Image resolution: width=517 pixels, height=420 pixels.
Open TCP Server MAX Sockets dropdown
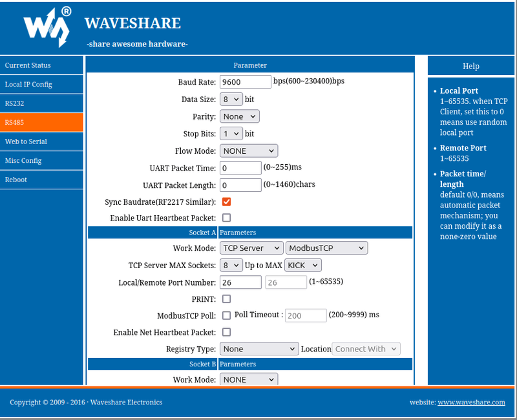coord(231,265)
